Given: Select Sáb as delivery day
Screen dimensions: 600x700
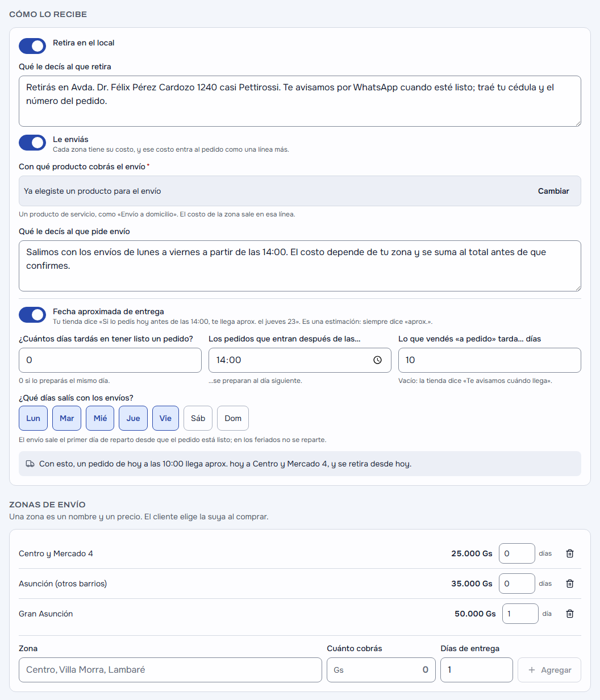Looking at the screenshot, I should pos(198,418).
